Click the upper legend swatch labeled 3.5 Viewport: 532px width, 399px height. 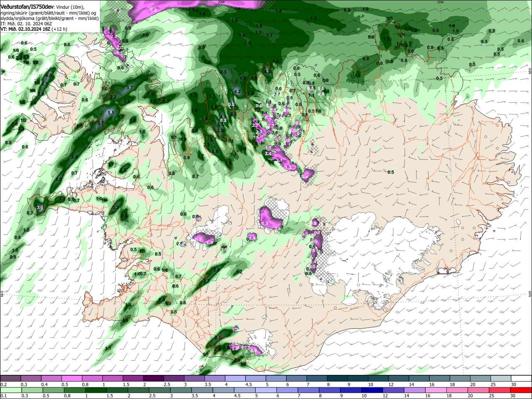point(214,379)
